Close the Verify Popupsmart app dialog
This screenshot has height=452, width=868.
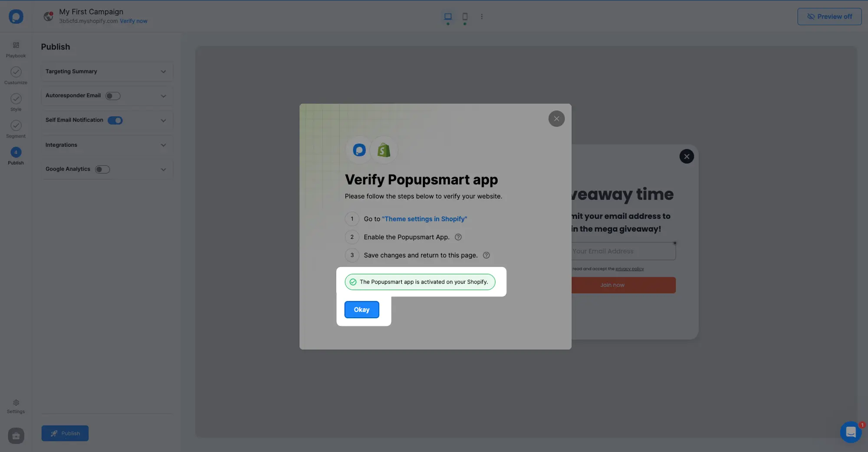(556, 119)
